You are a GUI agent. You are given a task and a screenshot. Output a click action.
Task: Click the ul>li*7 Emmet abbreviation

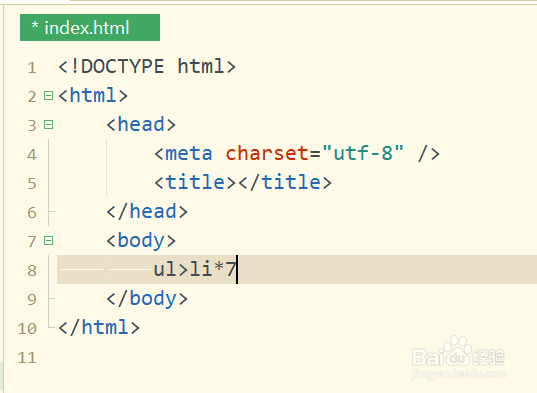(195, 269)
